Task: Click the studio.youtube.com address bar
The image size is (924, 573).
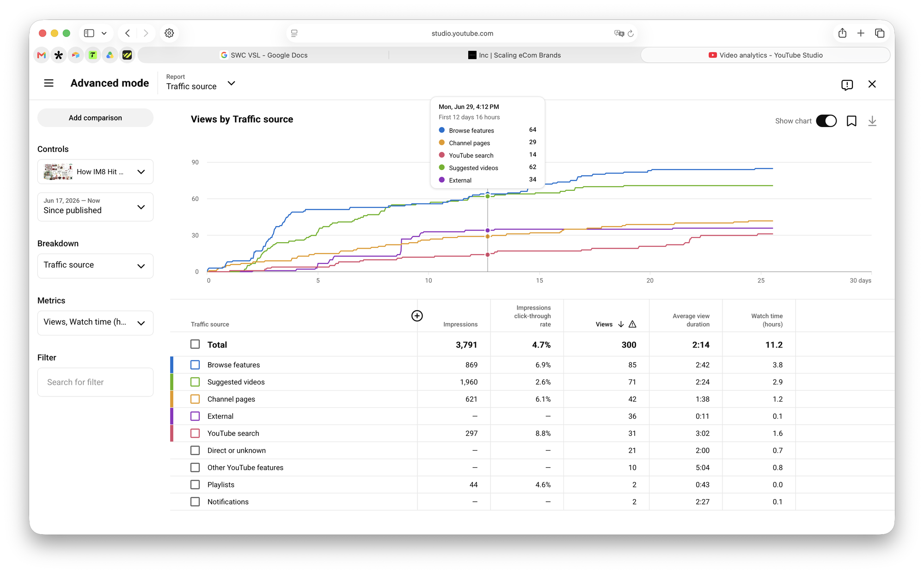Action: [x=462, y=33]
